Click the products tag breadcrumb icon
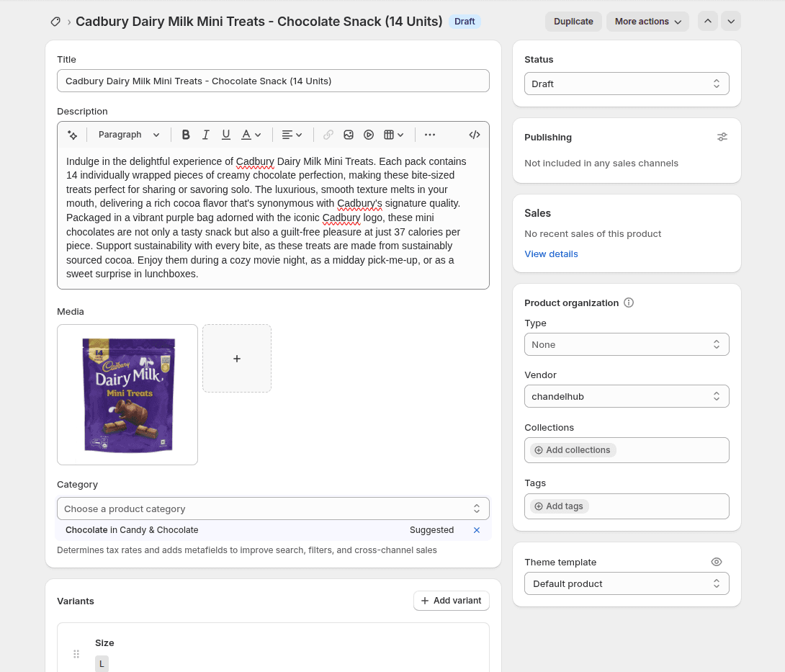 coord(55,22)
